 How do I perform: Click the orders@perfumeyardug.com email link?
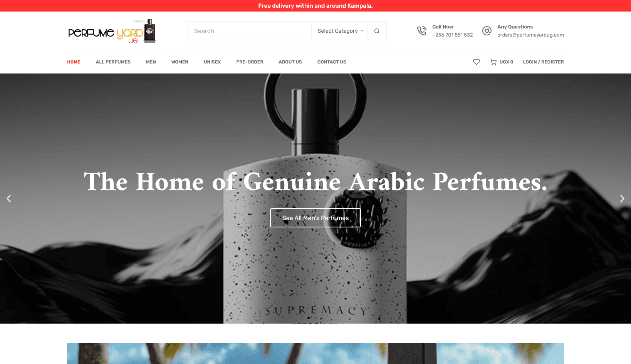point(530,35)
